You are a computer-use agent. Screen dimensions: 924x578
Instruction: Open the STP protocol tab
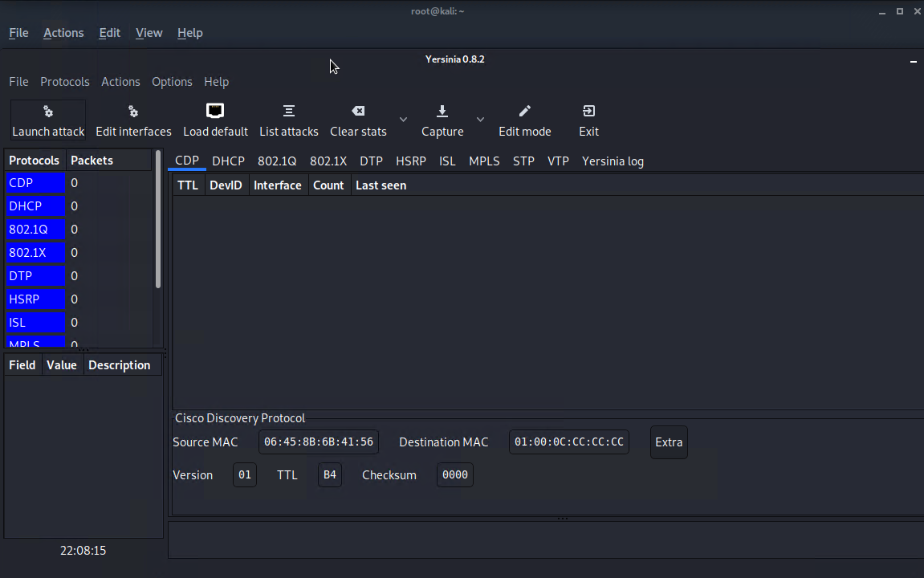tap(523, 161)
